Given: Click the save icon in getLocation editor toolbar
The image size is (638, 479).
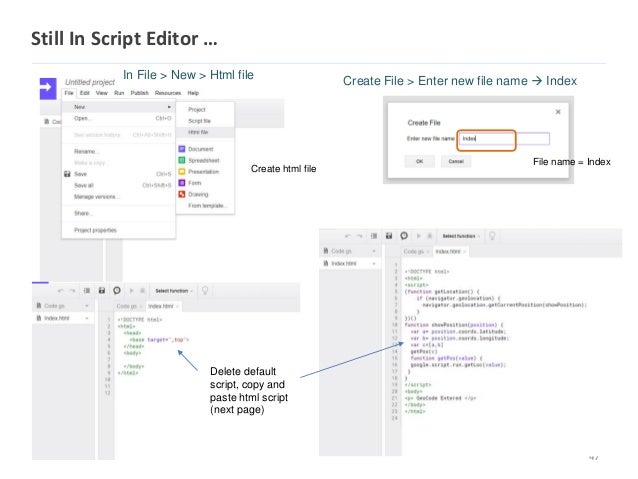Looking at the screenshot, I should click(389, 236).
